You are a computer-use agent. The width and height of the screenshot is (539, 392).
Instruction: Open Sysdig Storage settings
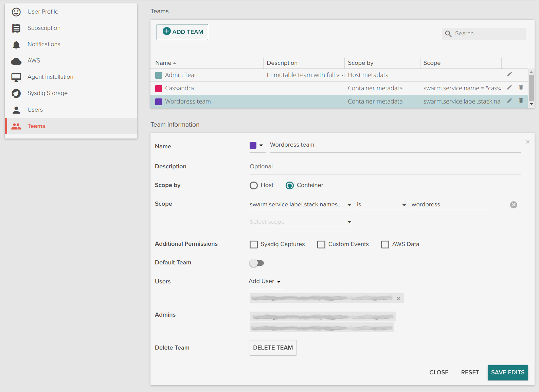tap(48, 93)
